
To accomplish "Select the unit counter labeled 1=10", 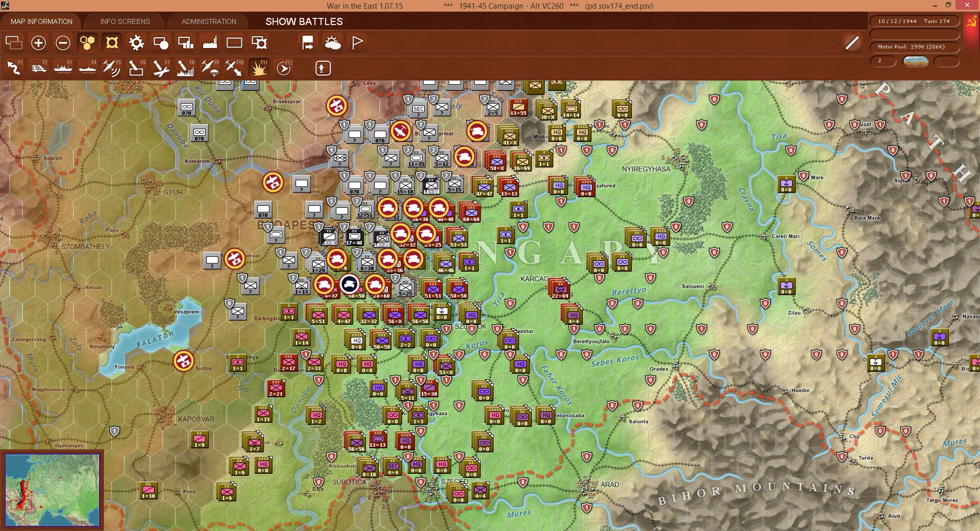I will tap(149, 490).
